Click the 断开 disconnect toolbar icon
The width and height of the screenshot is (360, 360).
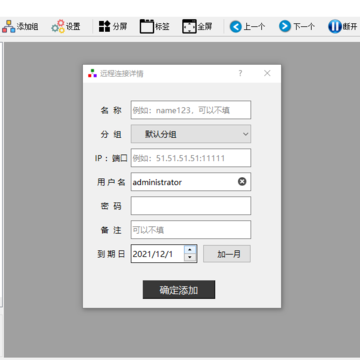coord(334,26)
